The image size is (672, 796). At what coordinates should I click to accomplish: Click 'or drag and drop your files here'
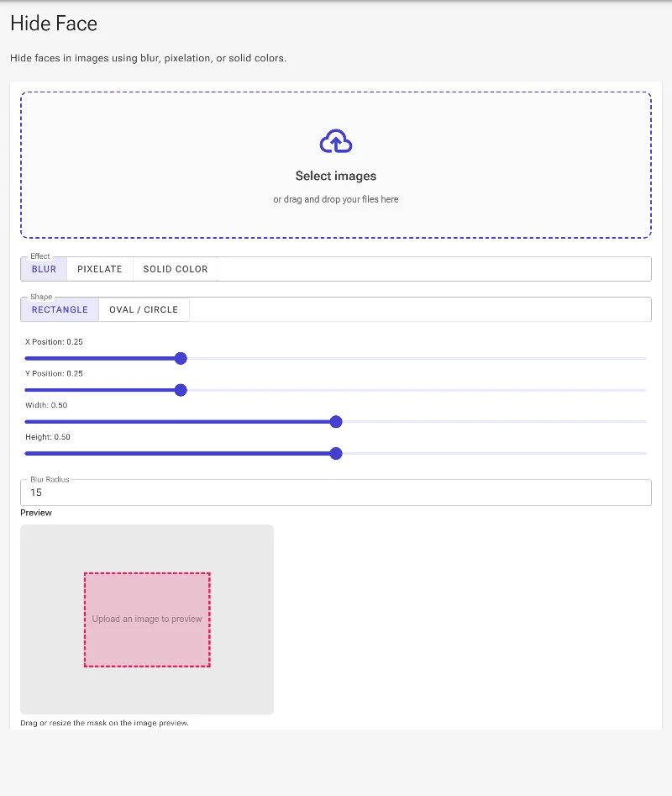pos(336,199)
